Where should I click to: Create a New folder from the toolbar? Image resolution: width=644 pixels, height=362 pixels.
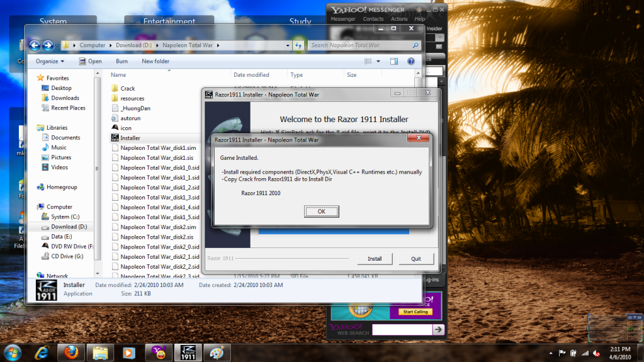155,61
